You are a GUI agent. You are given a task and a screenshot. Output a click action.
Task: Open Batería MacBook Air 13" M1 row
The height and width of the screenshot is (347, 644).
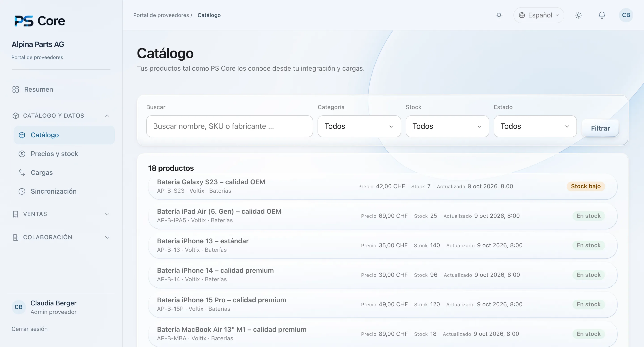pos(383,334)
